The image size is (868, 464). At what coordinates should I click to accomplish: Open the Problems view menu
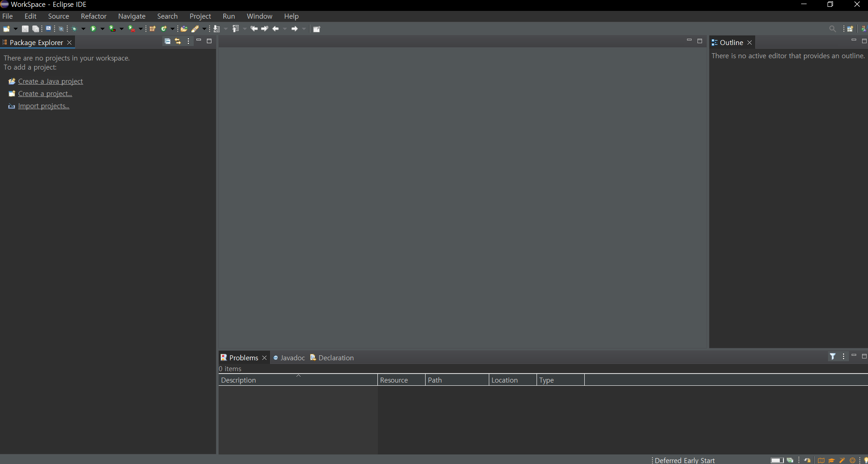843,357
